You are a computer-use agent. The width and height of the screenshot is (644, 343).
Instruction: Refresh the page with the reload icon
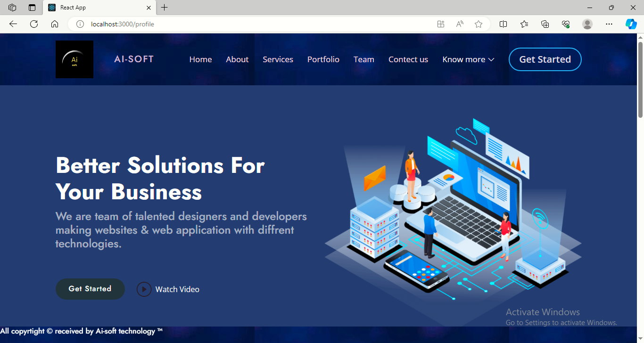point(34,24)
